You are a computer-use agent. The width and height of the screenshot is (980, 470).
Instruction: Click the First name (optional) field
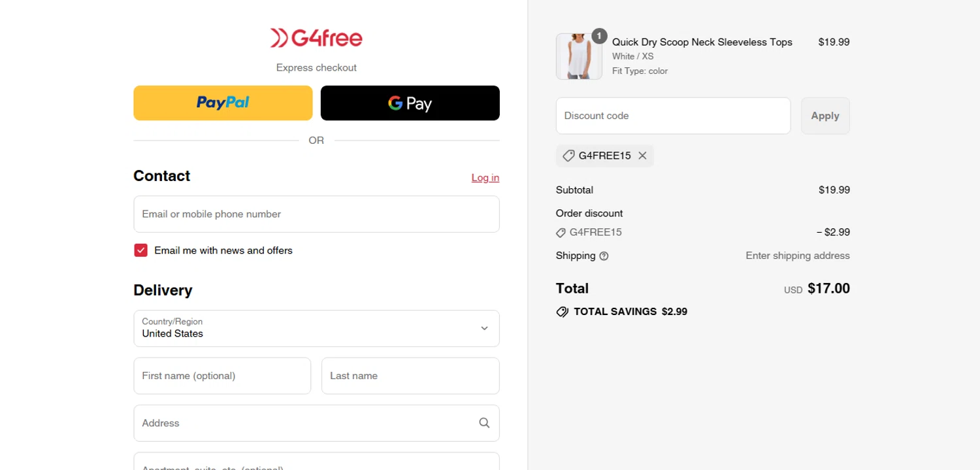click(222, 376)
